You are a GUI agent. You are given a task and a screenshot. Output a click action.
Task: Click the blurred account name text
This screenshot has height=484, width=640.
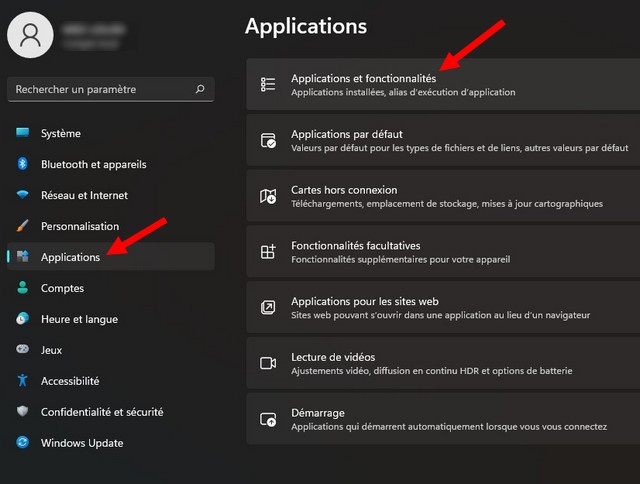click(94, 29)
